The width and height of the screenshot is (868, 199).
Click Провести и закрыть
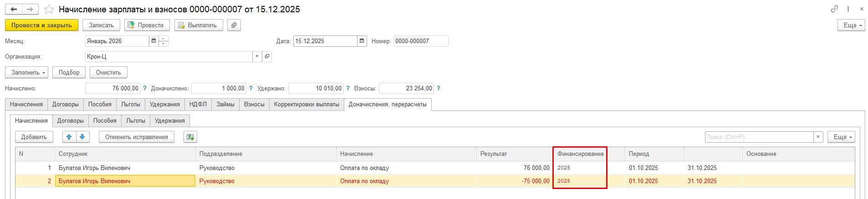point(42,25)
